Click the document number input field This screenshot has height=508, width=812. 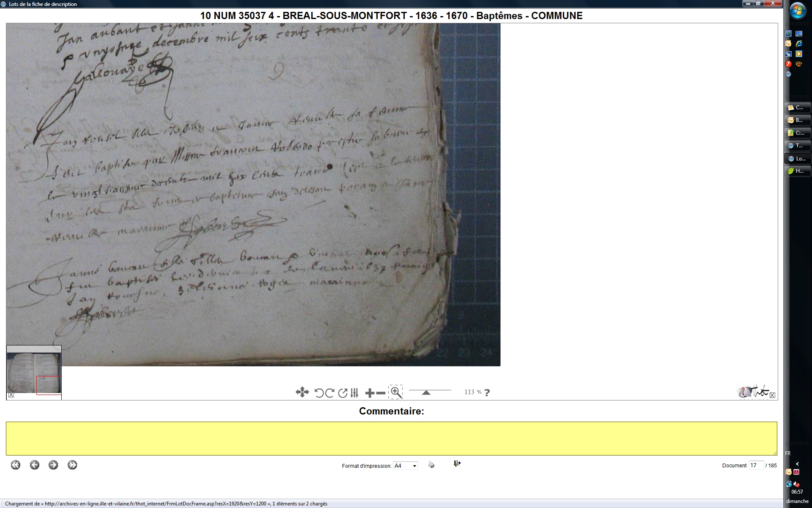coord(756,465)
